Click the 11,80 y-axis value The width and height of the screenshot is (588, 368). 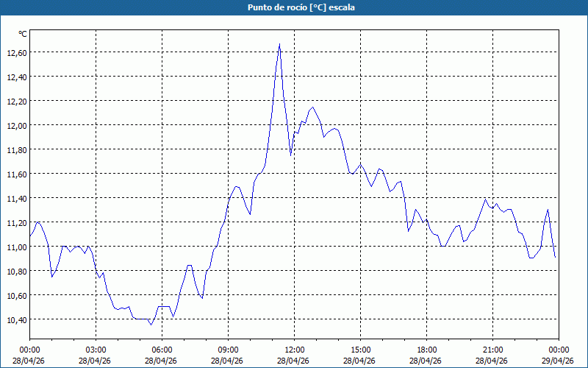click(16, 149)
